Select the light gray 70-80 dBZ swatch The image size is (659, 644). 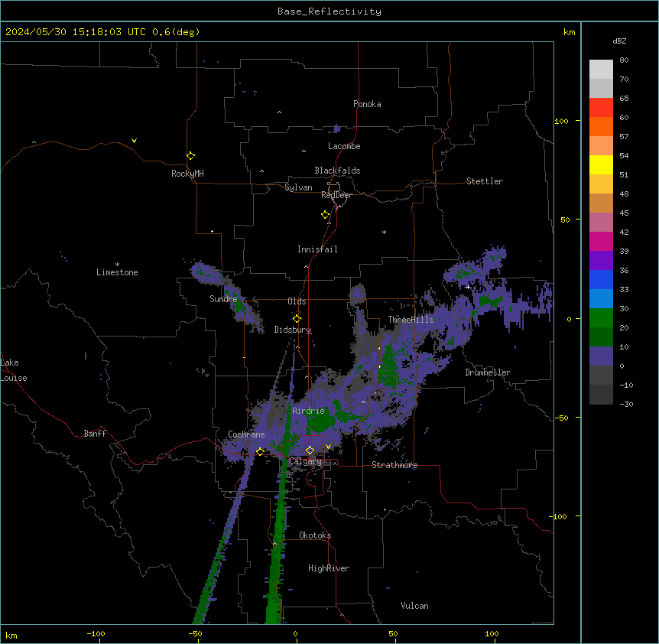tap(601, 70)
